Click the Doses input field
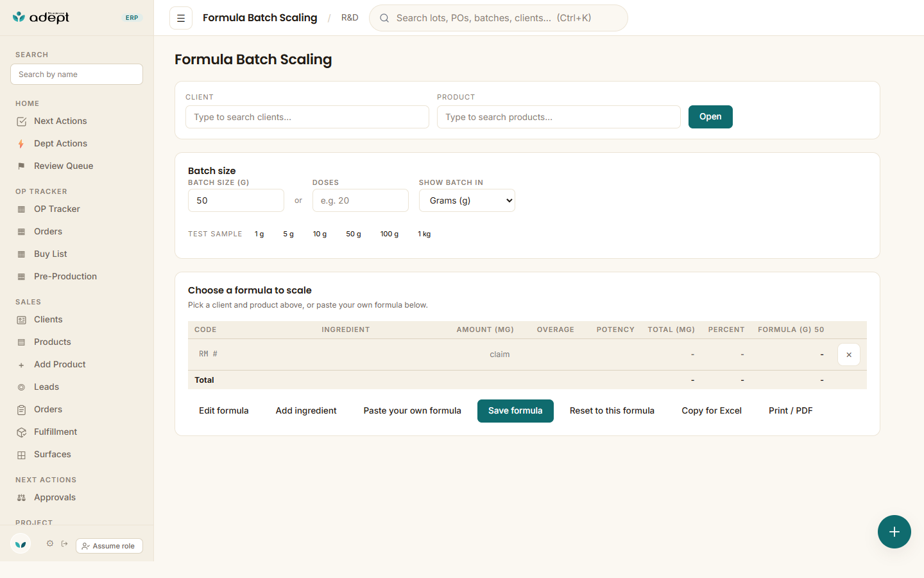 [361, 200]
